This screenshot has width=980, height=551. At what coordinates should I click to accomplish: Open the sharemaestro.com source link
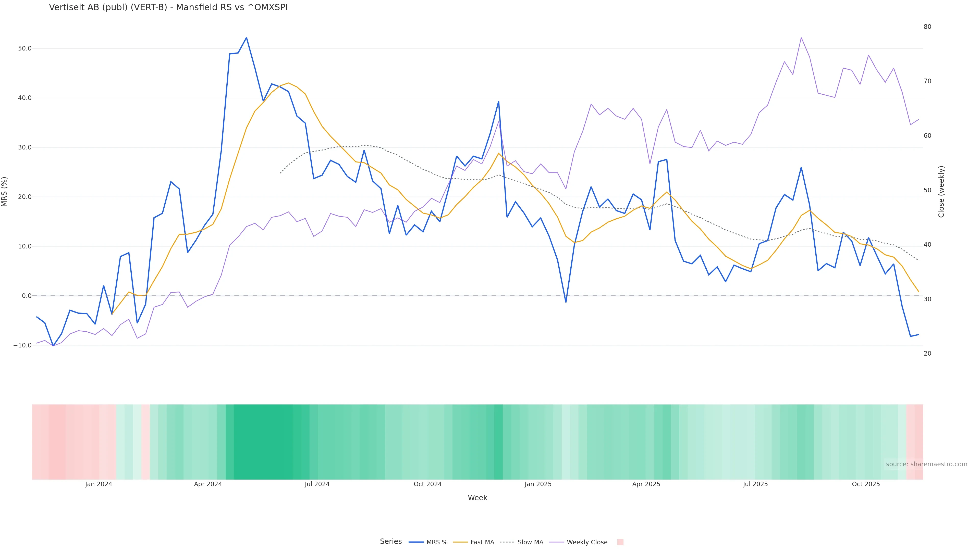pyautogui.click(x=926, y=464)
